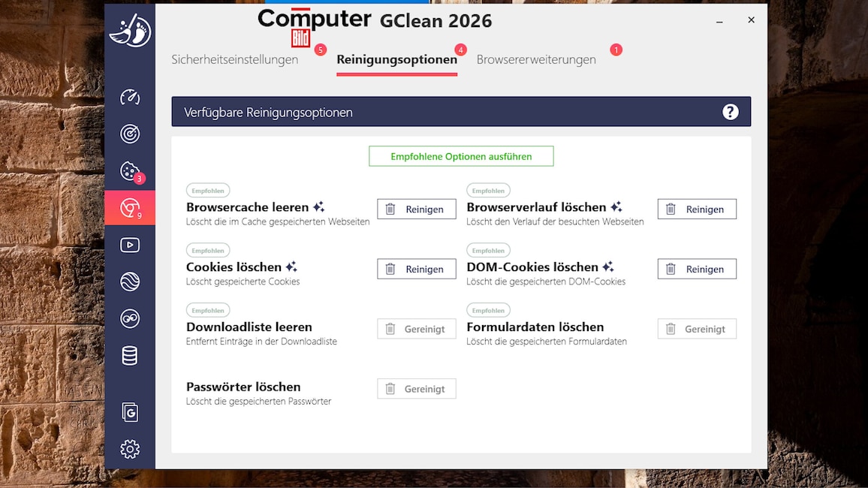868x488 pixels.
Task: Click sparkle icon beside Cookies löschen
Action: click(292, 267)
